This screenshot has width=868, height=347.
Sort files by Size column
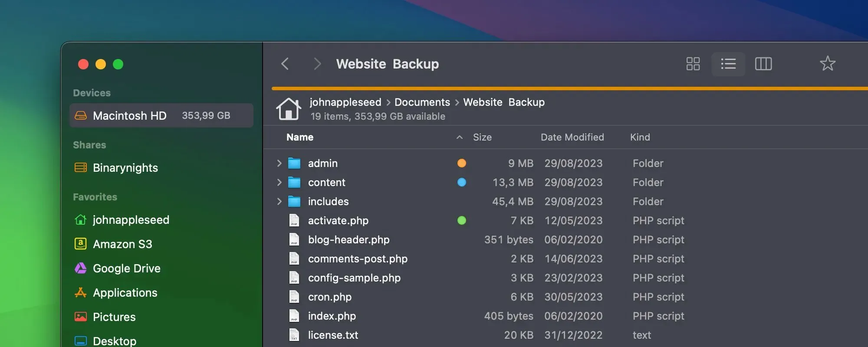(482, 137)
